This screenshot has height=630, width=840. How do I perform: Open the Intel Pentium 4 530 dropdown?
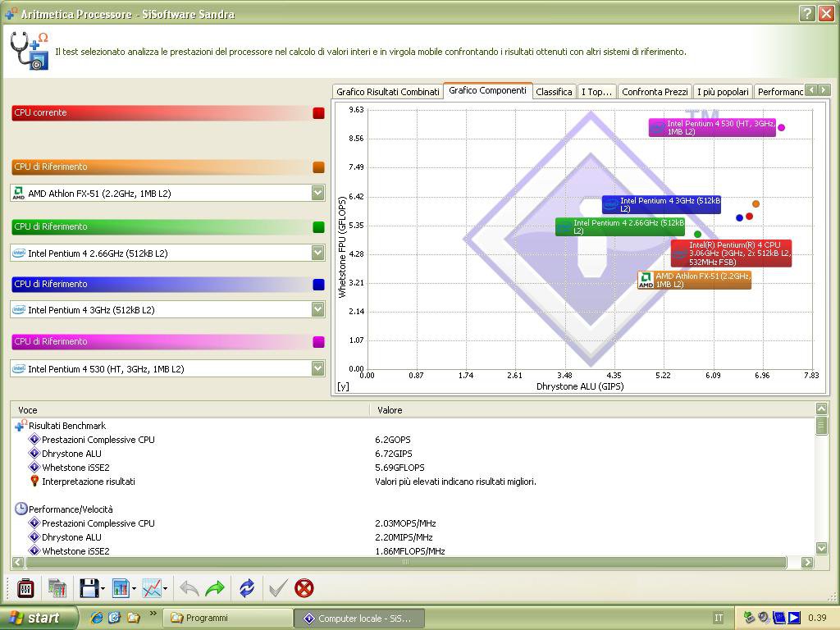(x=317, y=368)
